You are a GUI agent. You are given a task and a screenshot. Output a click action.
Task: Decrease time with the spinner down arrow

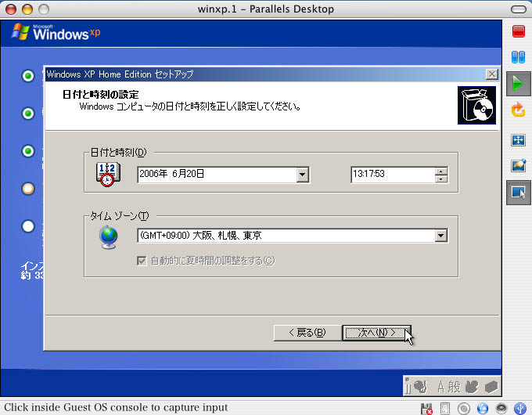click(441, 179)
